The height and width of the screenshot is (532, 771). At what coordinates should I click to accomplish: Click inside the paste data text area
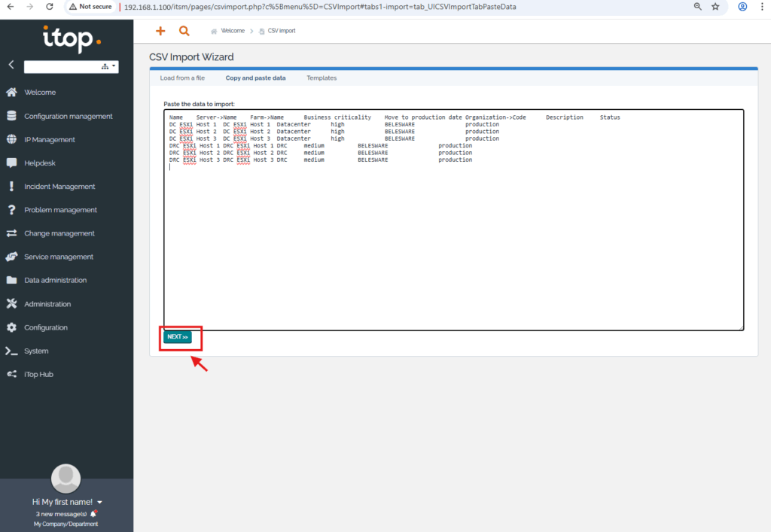point(452,241)
